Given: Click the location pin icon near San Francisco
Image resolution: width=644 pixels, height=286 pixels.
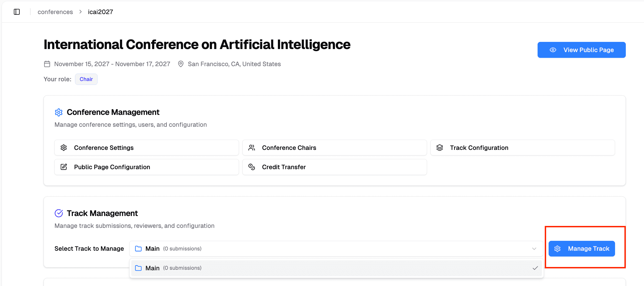Looking at the screenshot, I should tap(181, 64).
